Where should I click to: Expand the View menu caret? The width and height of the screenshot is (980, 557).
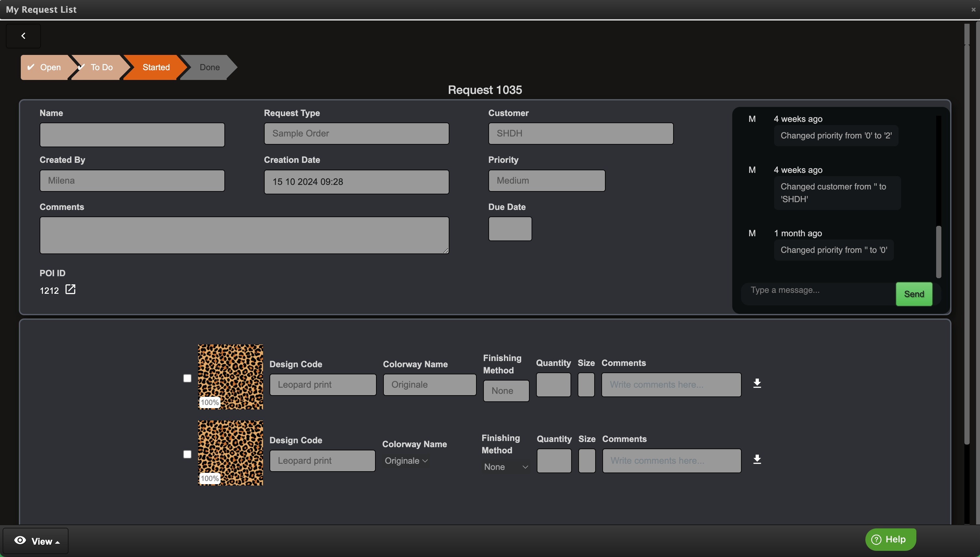click(57, 542)
